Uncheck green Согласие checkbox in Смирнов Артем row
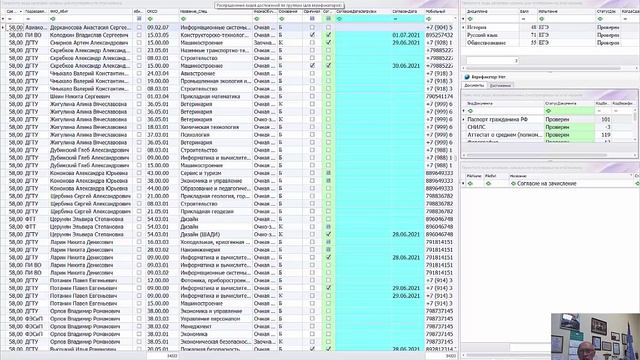Viewport: 640px width, 360px height. point(328,42)
